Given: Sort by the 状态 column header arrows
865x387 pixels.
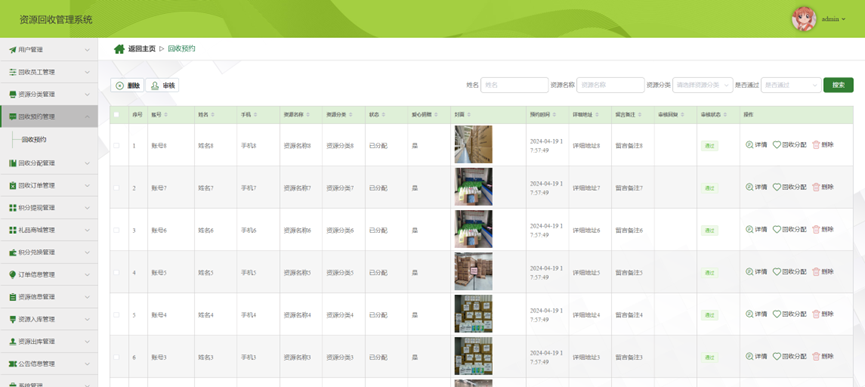Looking at the screenshot, I should coord(383,115).
